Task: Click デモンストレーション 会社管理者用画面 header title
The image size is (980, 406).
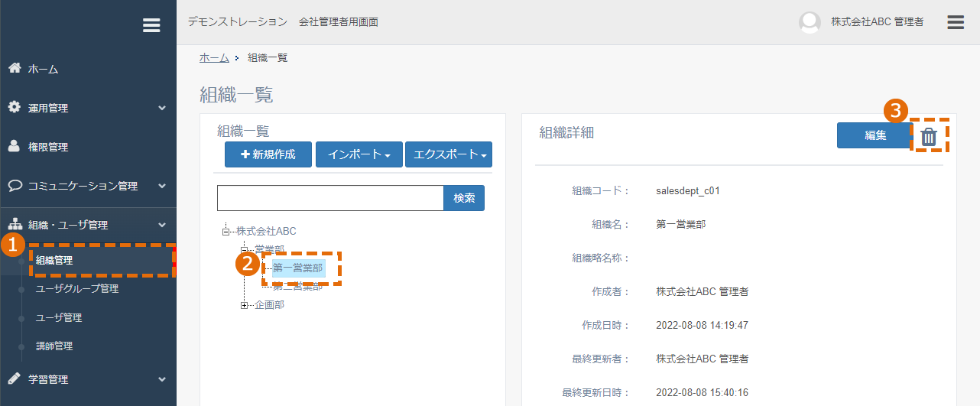Action: [x=283, y=22]
